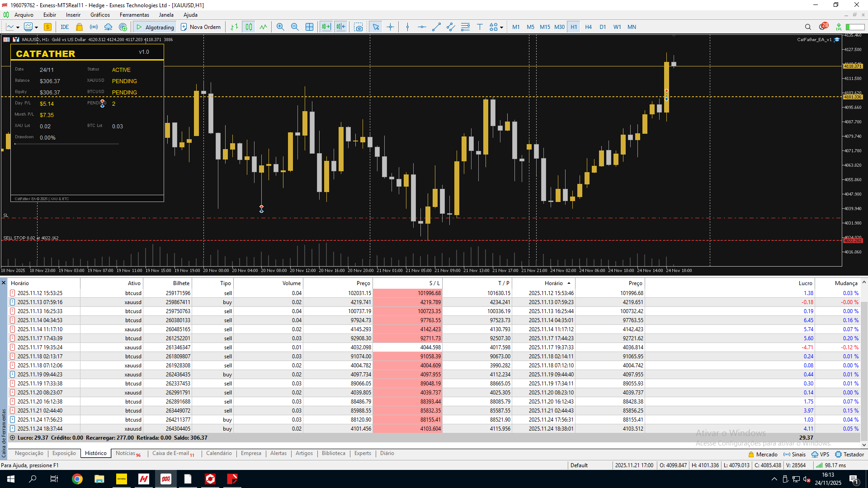Open the new chart dropdown arrow
The height and width of the screenshot is (488, 868).
click(18, 28)
